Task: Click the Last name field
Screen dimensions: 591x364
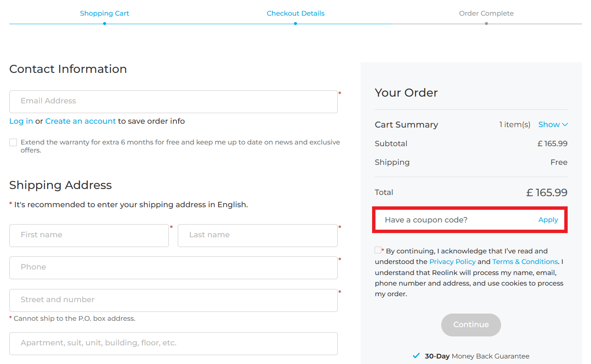Action: point(258,235)
